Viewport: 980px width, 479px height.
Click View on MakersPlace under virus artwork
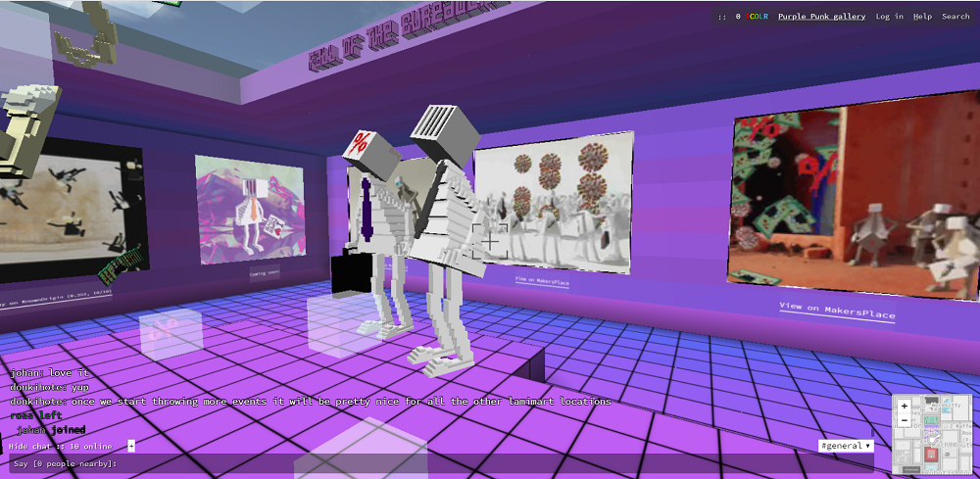click(x=541, y=279)
